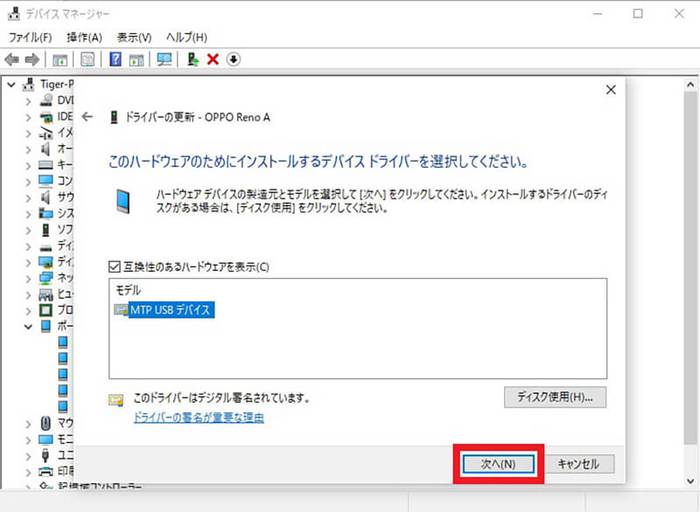Click the red X uninstall device icon
The image size is (700, 512).
[213, 59]
